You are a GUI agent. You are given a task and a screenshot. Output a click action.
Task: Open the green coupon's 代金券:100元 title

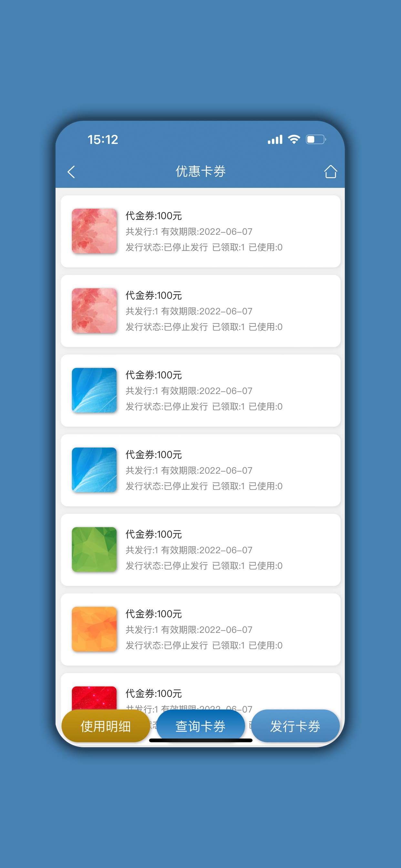click(154, 534)
